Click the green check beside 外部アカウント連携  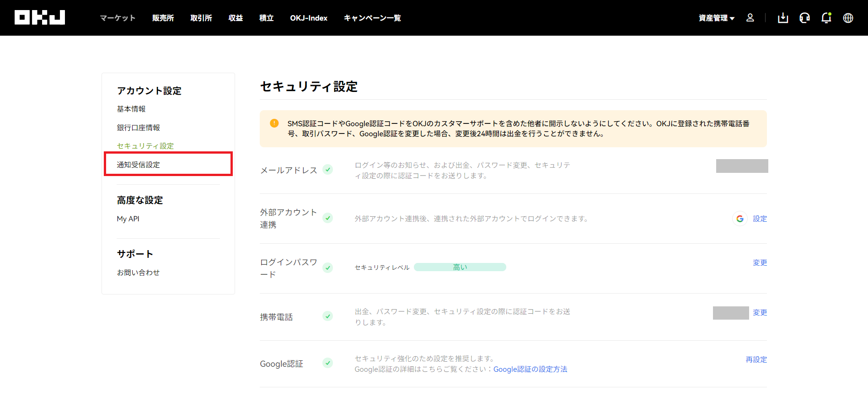[x=327, y=218]
